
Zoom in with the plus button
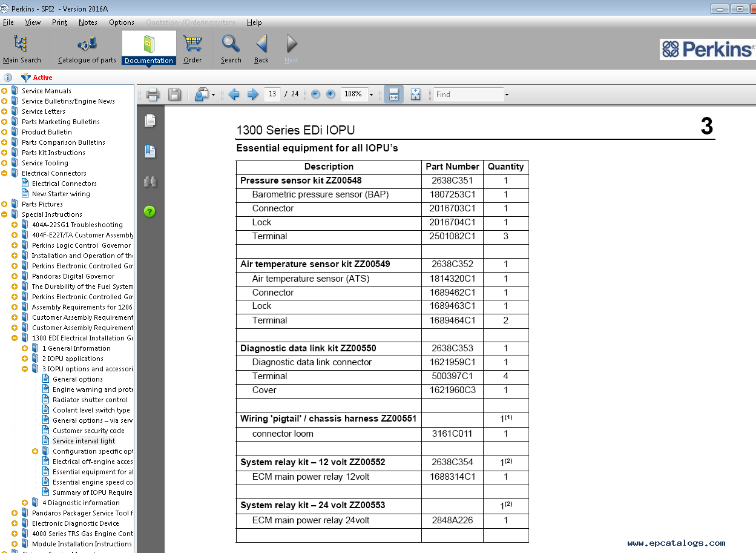(x=330, y=94)
